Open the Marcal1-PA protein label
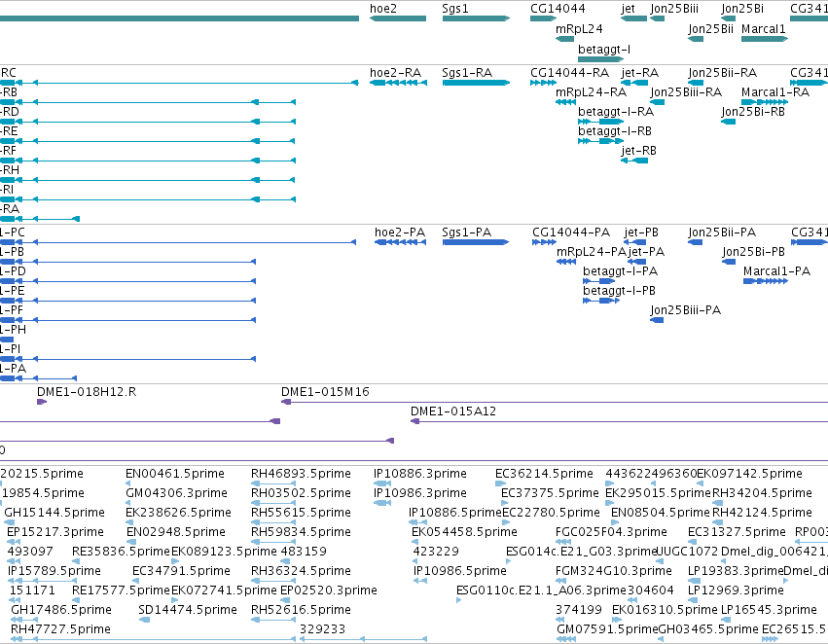Screen dimensions: 828x644 [x=776, y=271]
